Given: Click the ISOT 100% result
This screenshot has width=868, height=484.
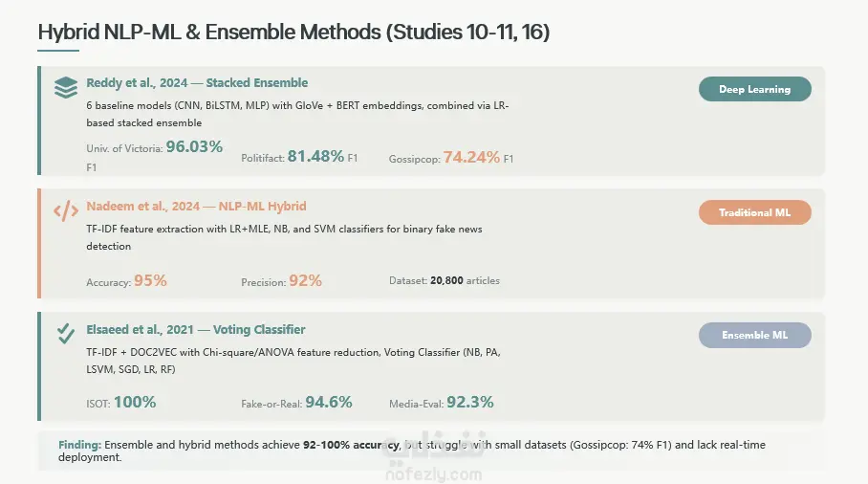Looking at the screenshot, I should (x=120, y=402).
